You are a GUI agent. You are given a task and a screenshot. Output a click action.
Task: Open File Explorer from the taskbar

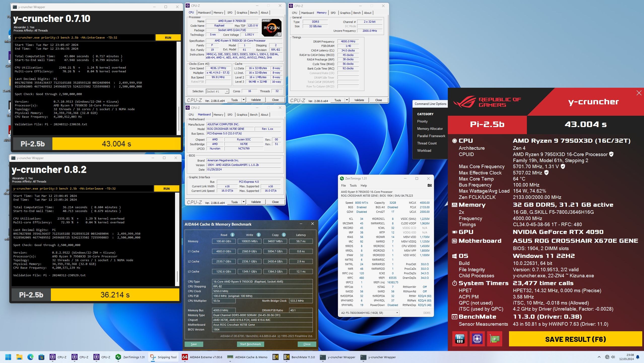coord(19,357)
